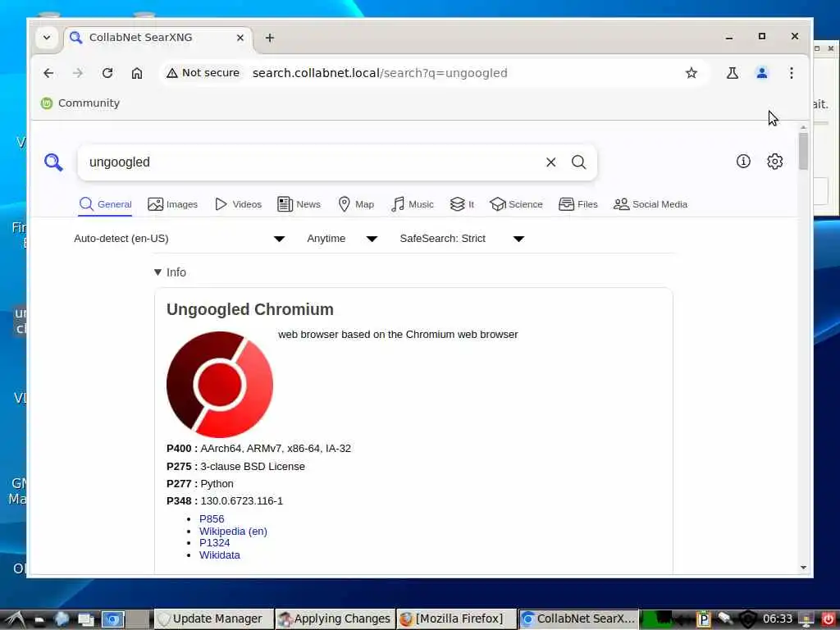Open the P856 link

click(x=212, y=518)
